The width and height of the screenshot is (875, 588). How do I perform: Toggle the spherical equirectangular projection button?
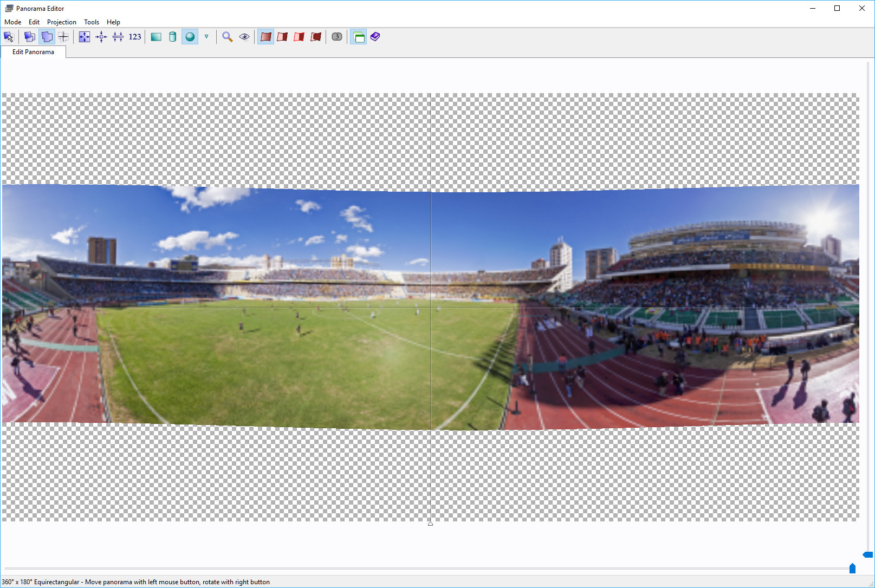190,37
